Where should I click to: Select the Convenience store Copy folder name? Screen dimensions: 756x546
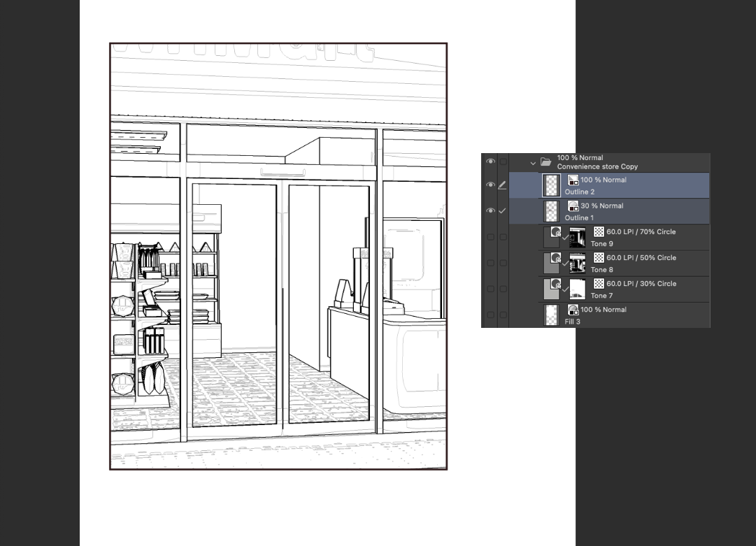point(597,167)
